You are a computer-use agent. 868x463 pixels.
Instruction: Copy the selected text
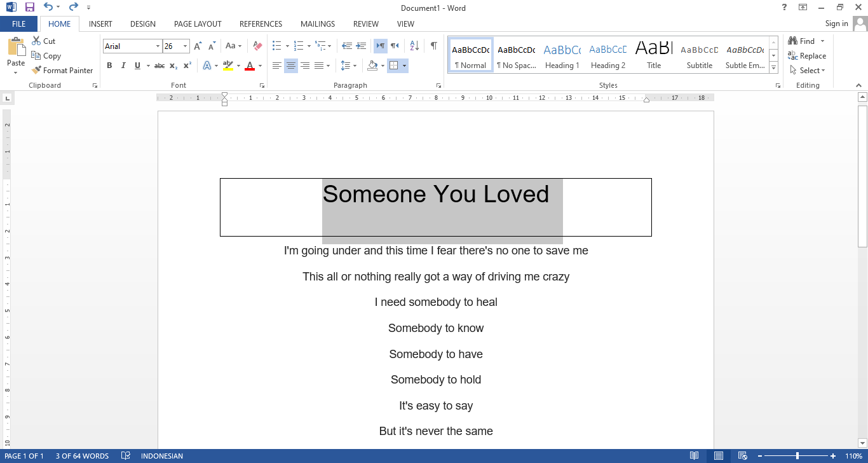click(46, 56)
